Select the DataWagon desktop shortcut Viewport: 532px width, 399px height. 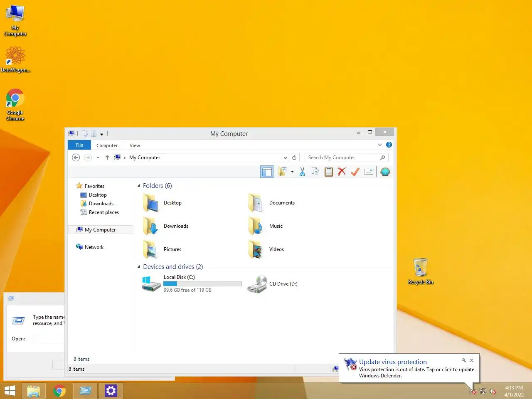click(x=15, y=59)
